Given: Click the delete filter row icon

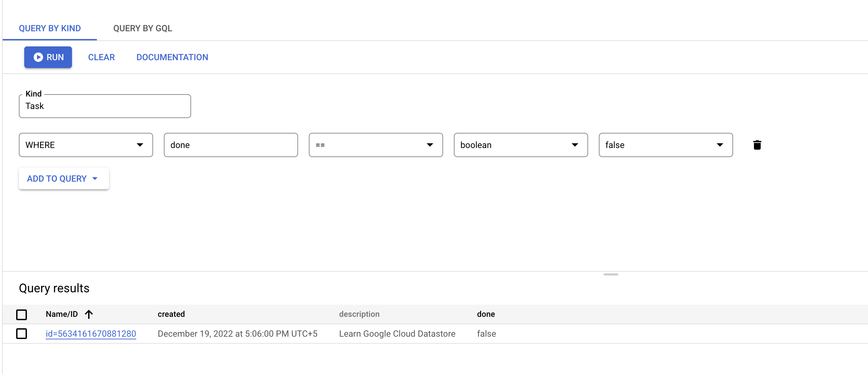Looking at the screenshot, I should coord(756,145).
